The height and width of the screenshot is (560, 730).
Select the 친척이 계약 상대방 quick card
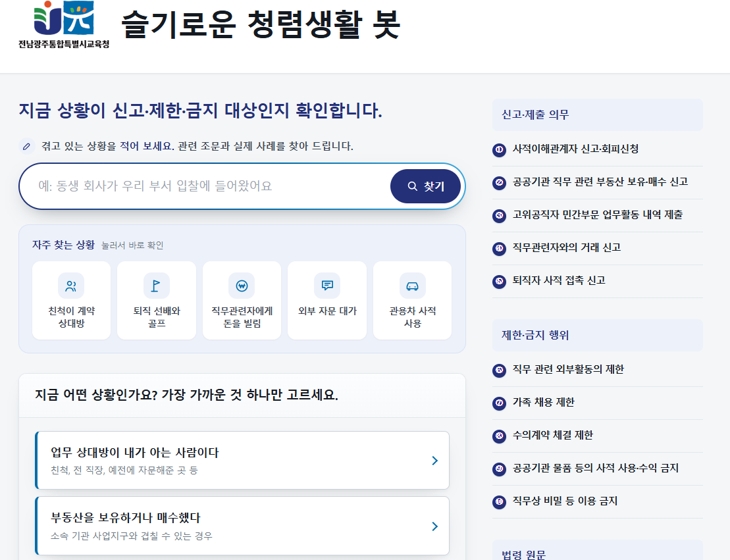[x=71, y=300]
